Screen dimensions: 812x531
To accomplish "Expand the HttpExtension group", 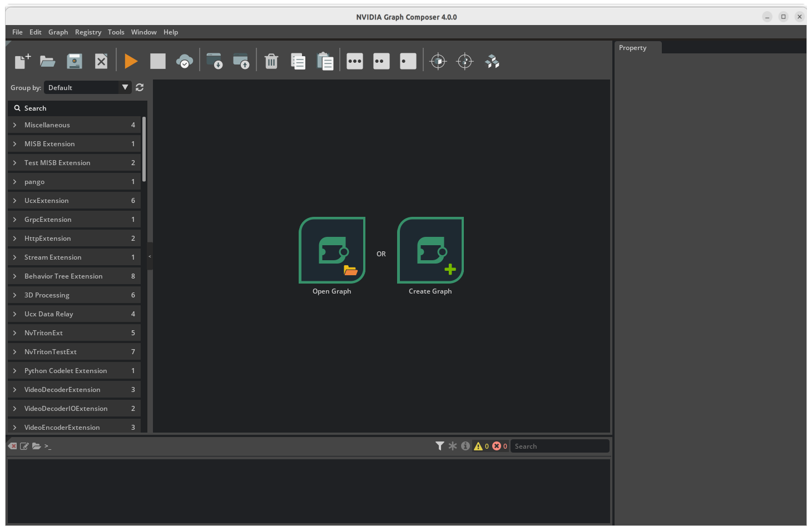I will 74,239.
